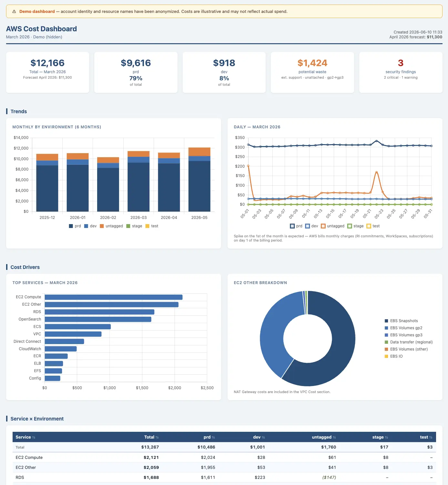Click warning triangle icon in demo banner

pyautogui.click(x=14, y=11)
